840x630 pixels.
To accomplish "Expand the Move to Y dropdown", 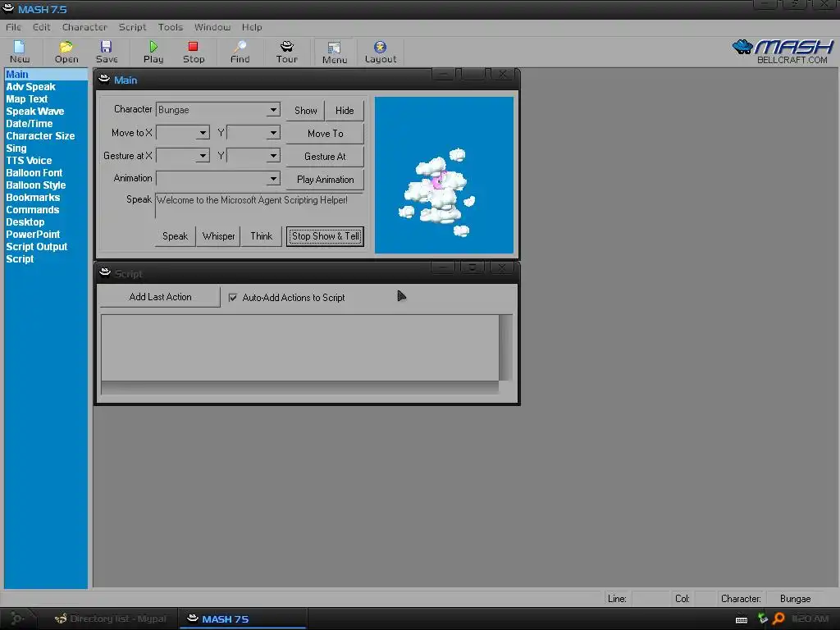I will [x=273, y=133].
